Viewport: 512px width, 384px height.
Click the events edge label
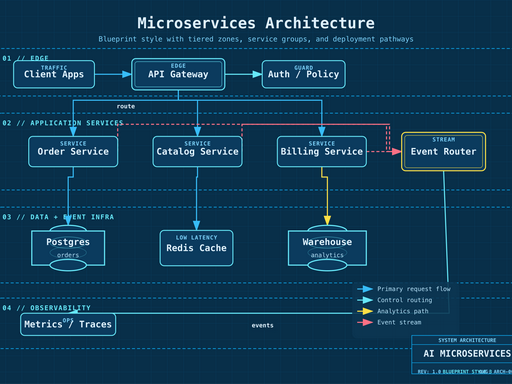click(263, 325)
